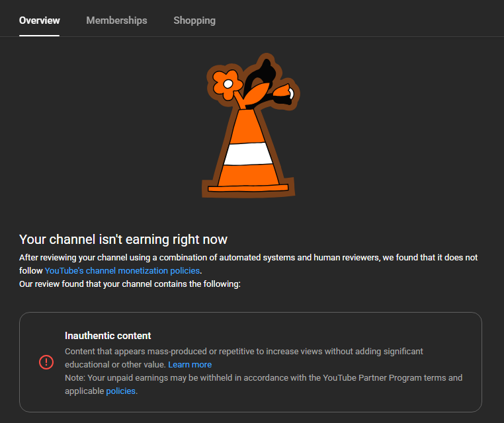
Task: Click Learn more about inauthentic content
Action: (x=190, y=365)
